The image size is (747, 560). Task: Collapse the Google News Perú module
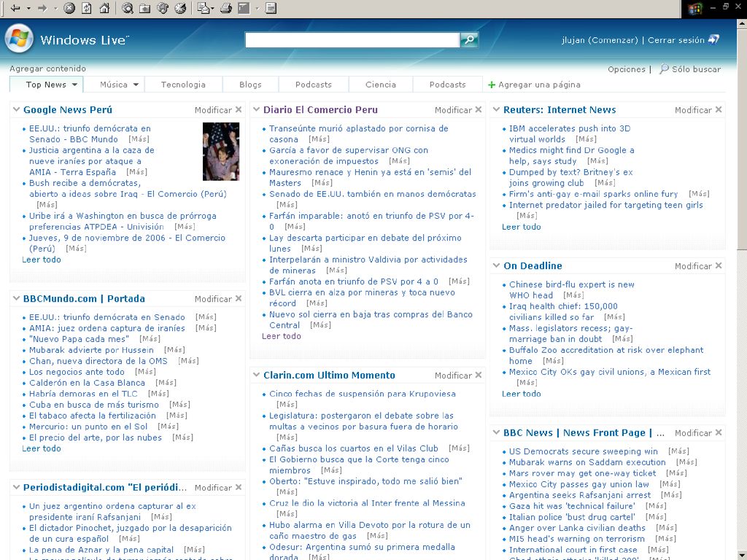click(16, 109)
